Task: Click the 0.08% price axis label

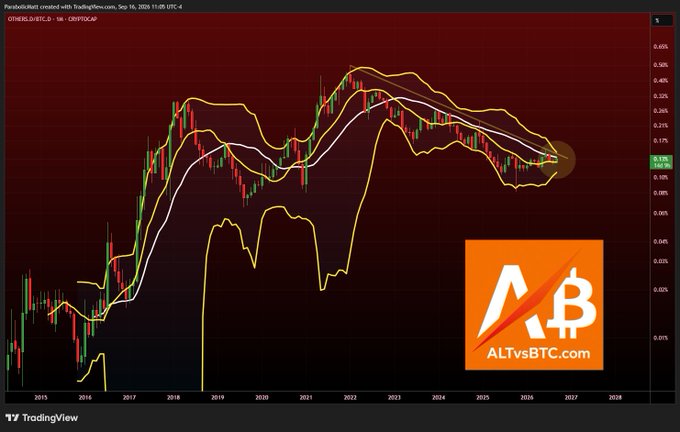Action: pyautogui.click(x=661, y=193)
